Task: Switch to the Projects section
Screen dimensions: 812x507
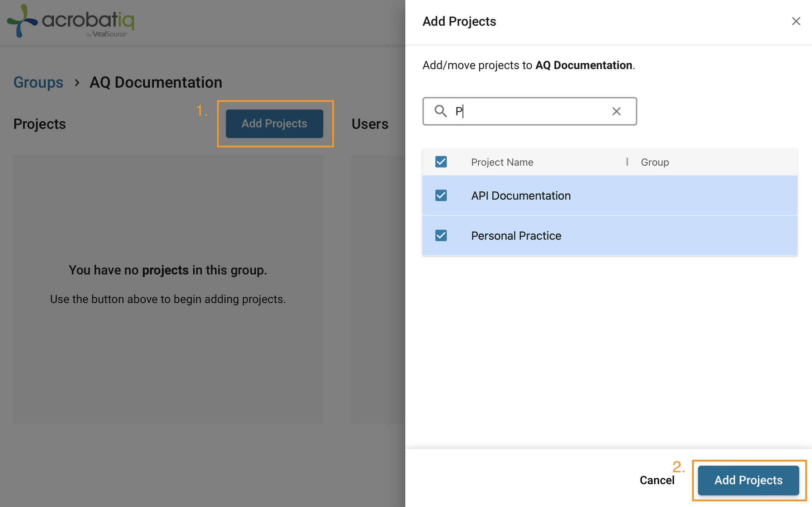Action: click(39, 123)
